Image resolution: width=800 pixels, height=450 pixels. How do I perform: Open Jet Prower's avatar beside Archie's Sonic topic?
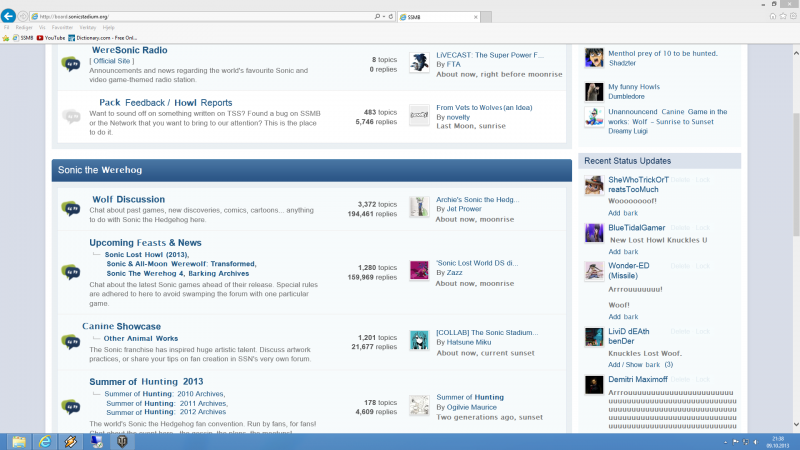pyautogui.click(x=419, y=207)
